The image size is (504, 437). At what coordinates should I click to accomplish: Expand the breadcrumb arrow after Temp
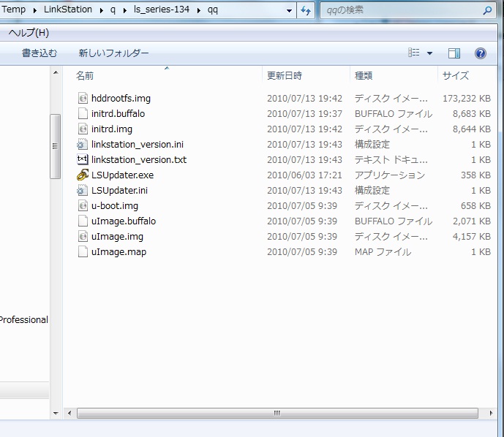(x=34, y=10)
